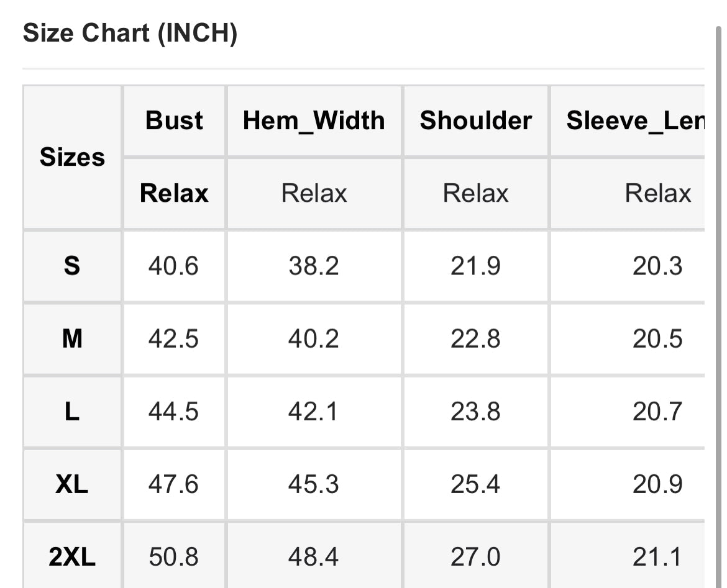The width and height of the screenshot is (727, 588).
Task: Click the 23.8 shoulder value for L
Action: pos(475,412)
